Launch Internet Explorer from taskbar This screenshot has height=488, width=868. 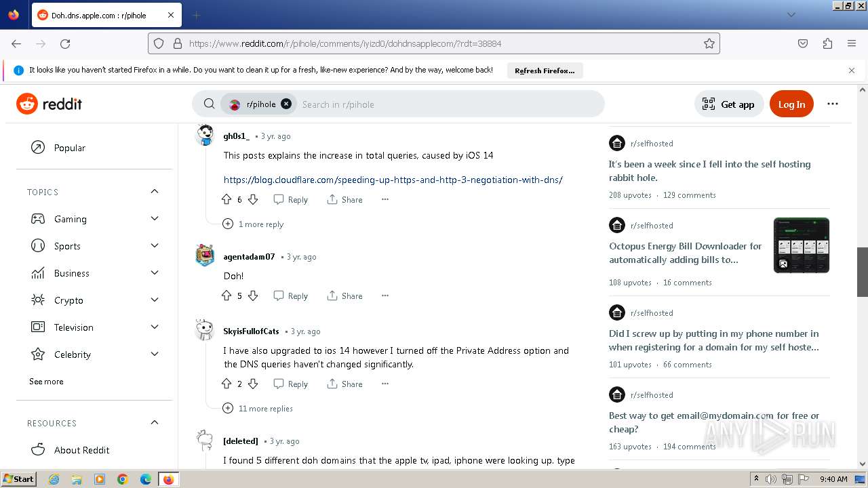(x=54, y=479)
